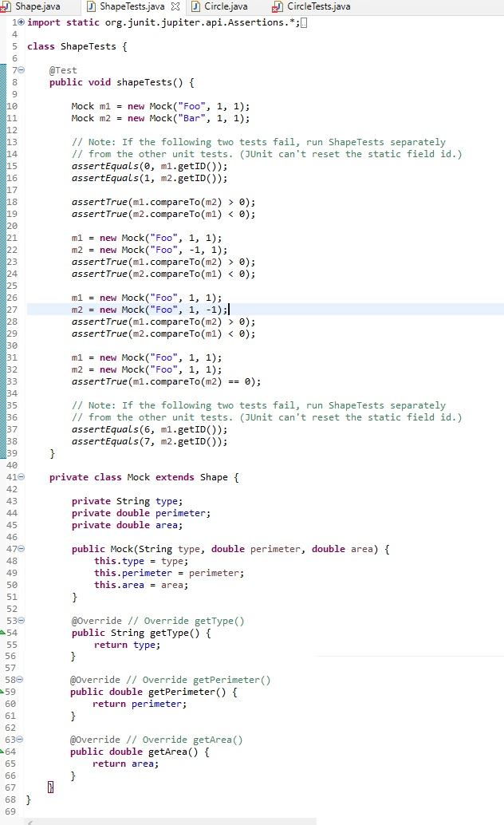
Task: Click the comment on line 13 starting '// Note:'
Action: [x=258, y=142]
